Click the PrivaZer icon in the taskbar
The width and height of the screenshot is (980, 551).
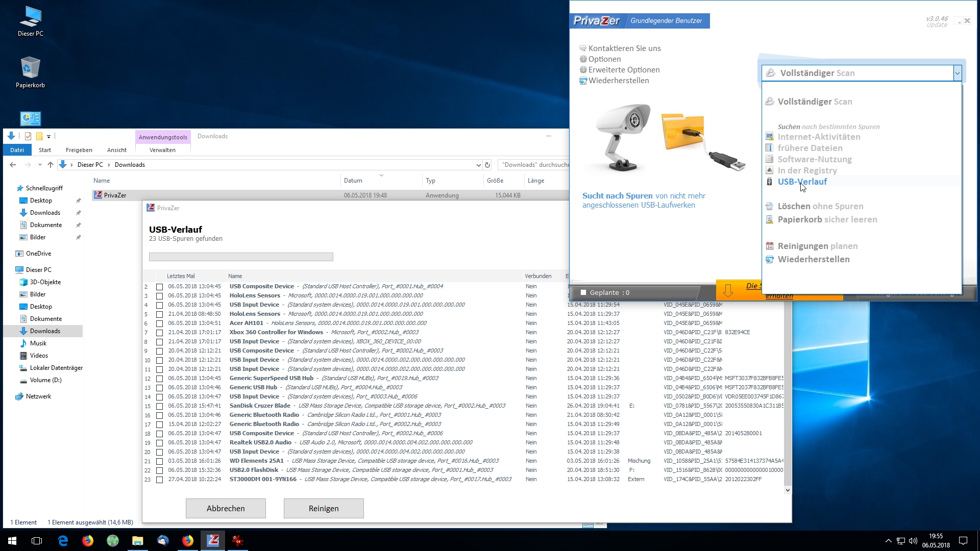coord(213,540)
